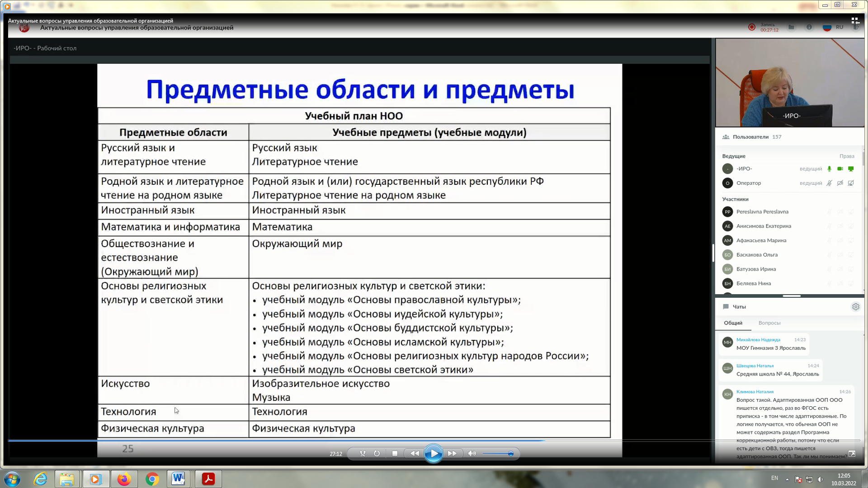Click the fast-forward Next button
The image size is (868, 488).
pyautogui.click(x=452, y=454)
